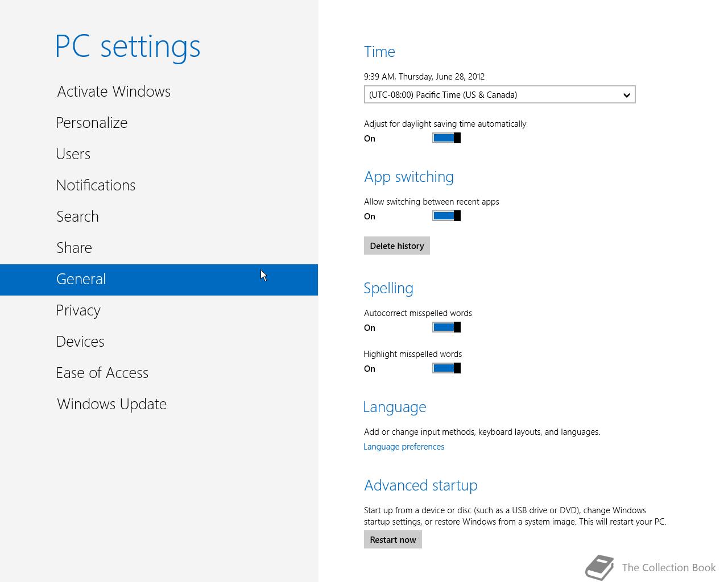Image resolution: width=728 pixels, height=582 pixels.
Task: Open the Windows Update section
Action: point(159,404)
